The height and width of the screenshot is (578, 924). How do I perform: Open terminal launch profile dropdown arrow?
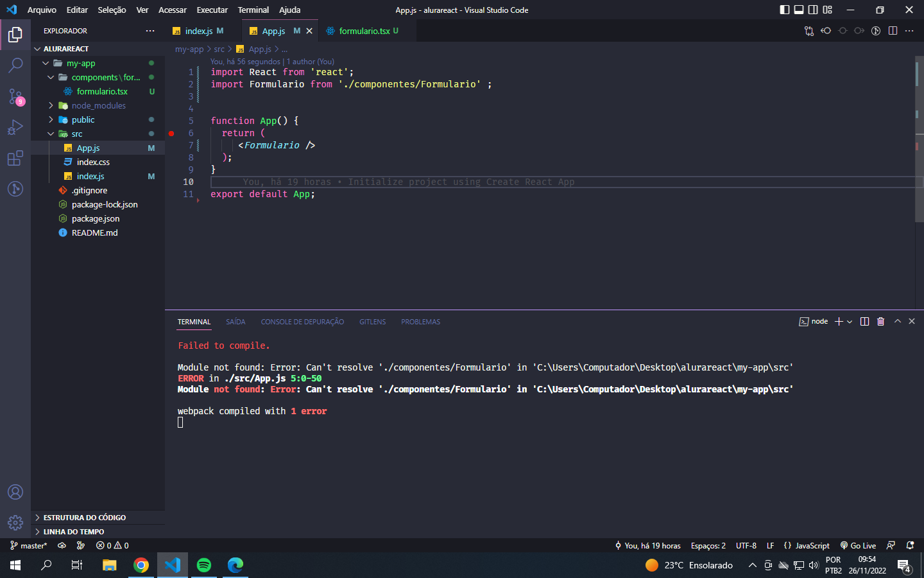850,322
